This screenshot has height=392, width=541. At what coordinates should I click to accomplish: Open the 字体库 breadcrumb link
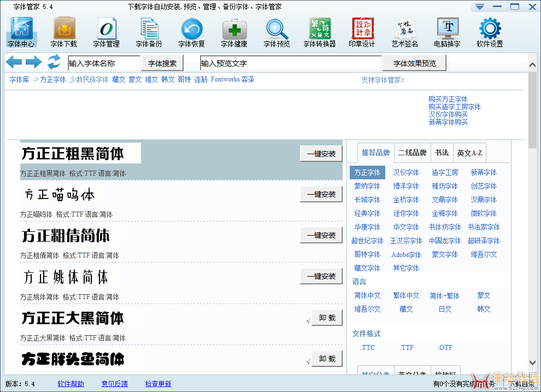coord(19,79)
